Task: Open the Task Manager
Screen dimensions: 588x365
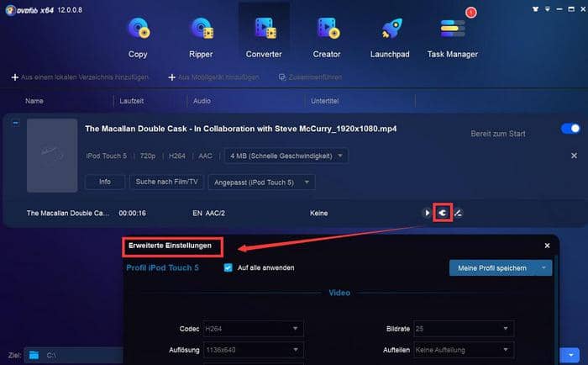Action: [x=453, y=38]
